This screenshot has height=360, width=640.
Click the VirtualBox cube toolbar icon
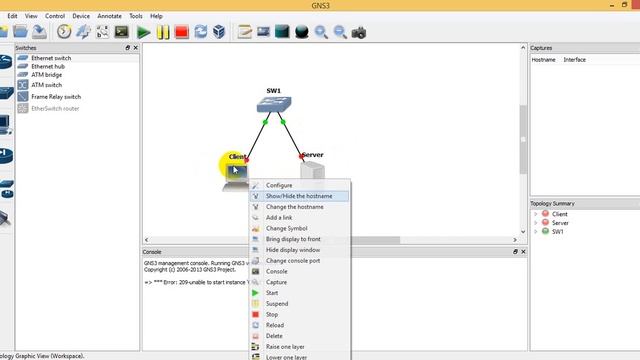219,32
